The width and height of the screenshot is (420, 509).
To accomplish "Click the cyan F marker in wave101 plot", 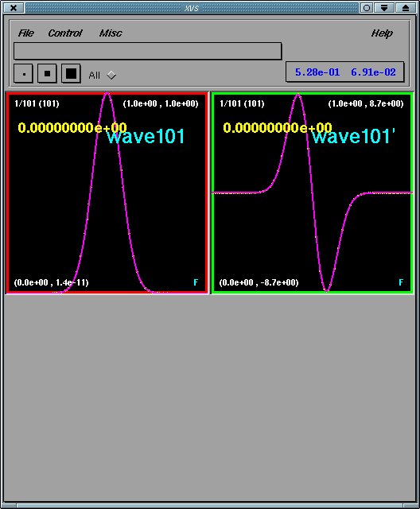I will (x=196, y=282).
